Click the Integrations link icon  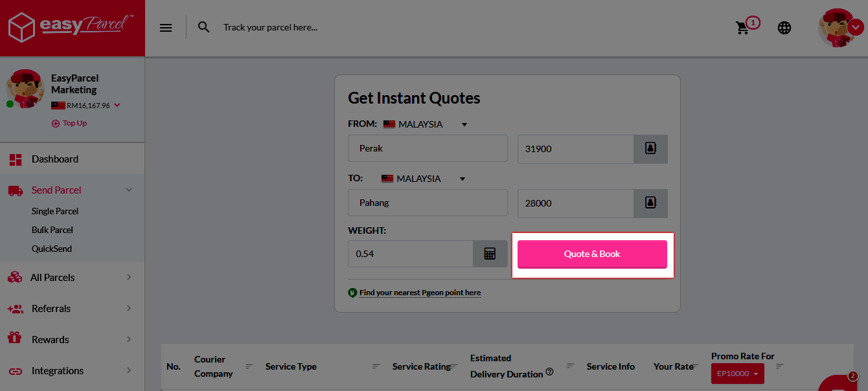pos(16,371)
